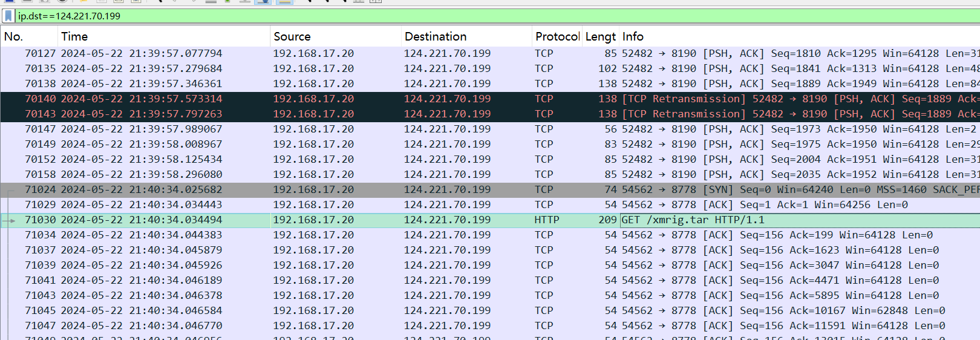This screenshot has width=980, height=340.
Task: Click the display filter bookmark icon
Action: click(x=8, y=16)
